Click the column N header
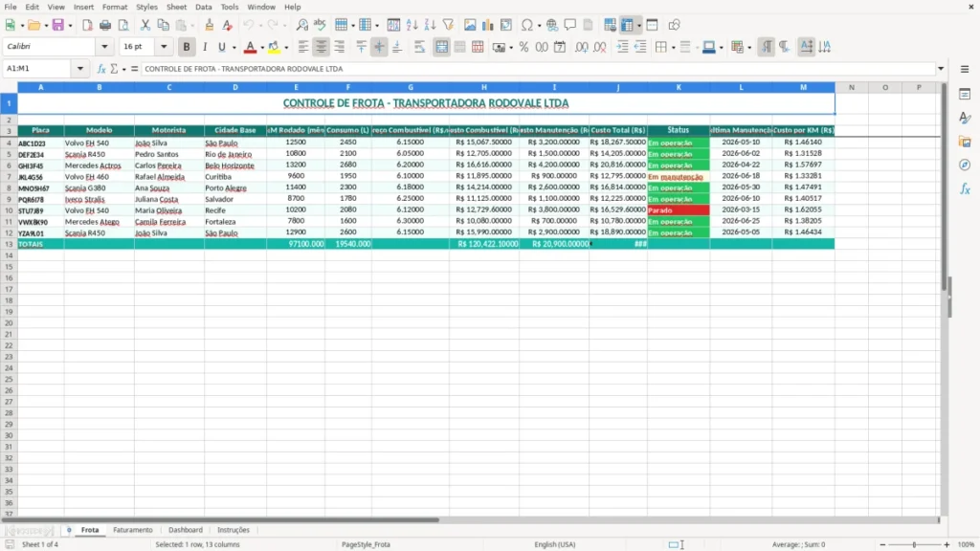This screenshot has width=980, height=551. 851,87
